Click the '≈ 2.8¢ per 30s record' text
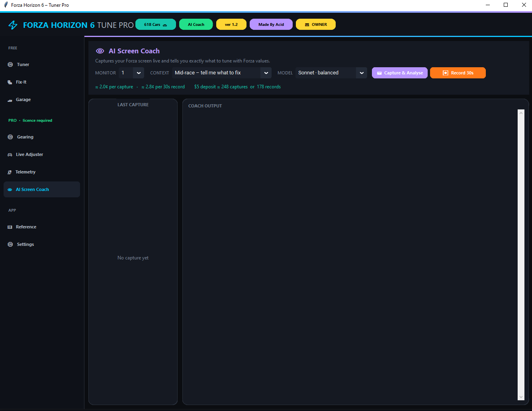Viewport: 532px width, 411px height. click(x=163, y=87)
